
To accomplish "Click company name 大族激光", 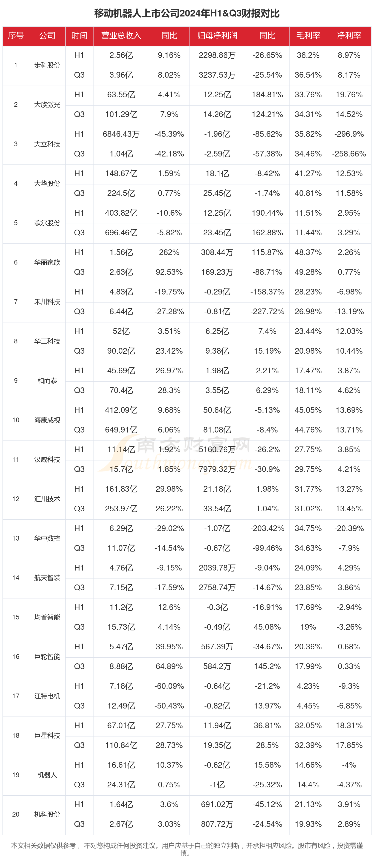I will [x=47, y=105].
